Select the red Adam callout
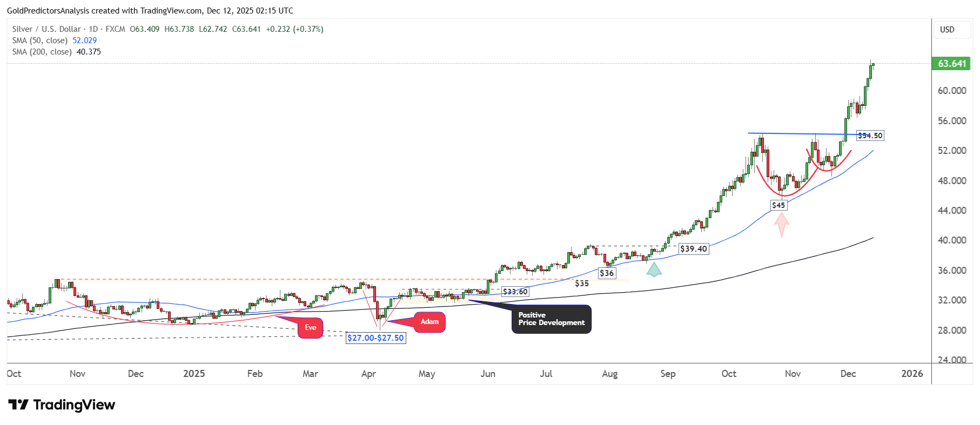This screenshot has width=980, height=425. pos(429,322)
